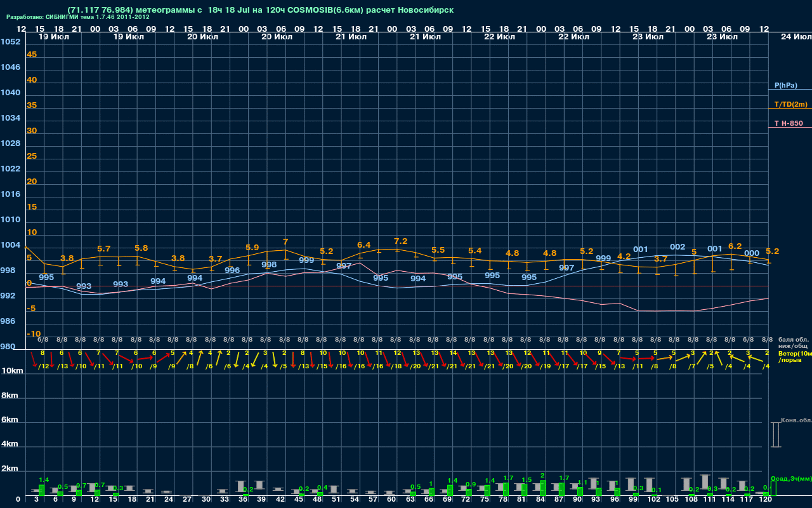Click temperature axis label 30
Image resolution: width=812 pixels, height=508 pixels.
pyautogui.click(x=32, y=131)
